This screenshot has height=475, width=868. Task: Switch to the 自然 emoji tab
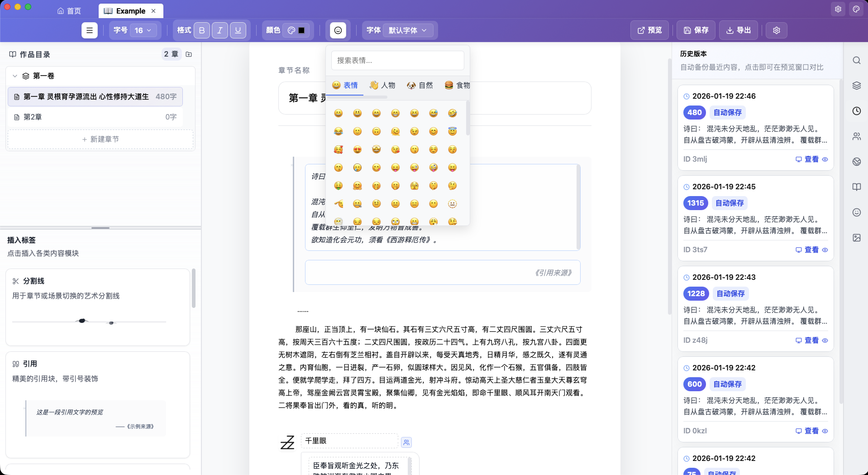click(x=420, y=85)
